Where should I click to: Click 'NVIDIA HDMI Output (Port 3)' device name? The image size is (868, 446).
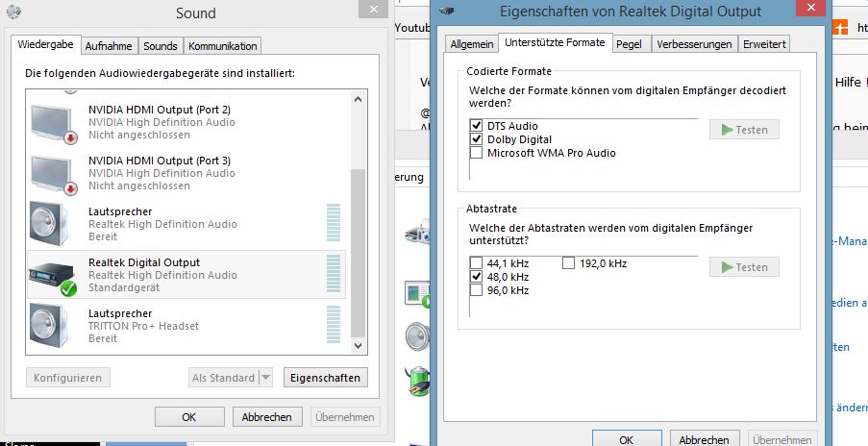click(160, 161)
